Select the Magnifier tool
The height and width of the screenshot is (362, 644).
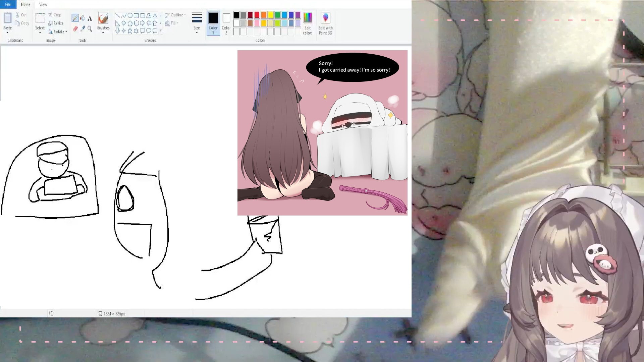click(90, 29)
